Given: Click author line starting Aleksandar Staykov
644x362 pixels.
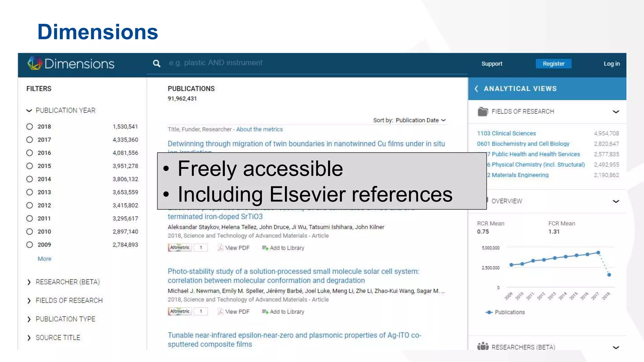Looking at the screenshot, I should [x=276, y=227].
